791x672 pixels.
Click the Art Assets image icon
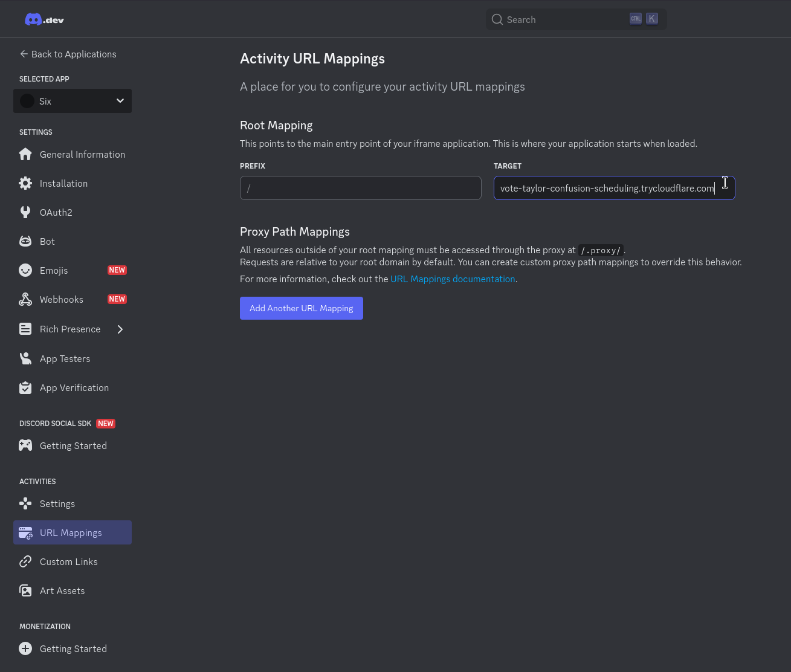coord(25,591)
